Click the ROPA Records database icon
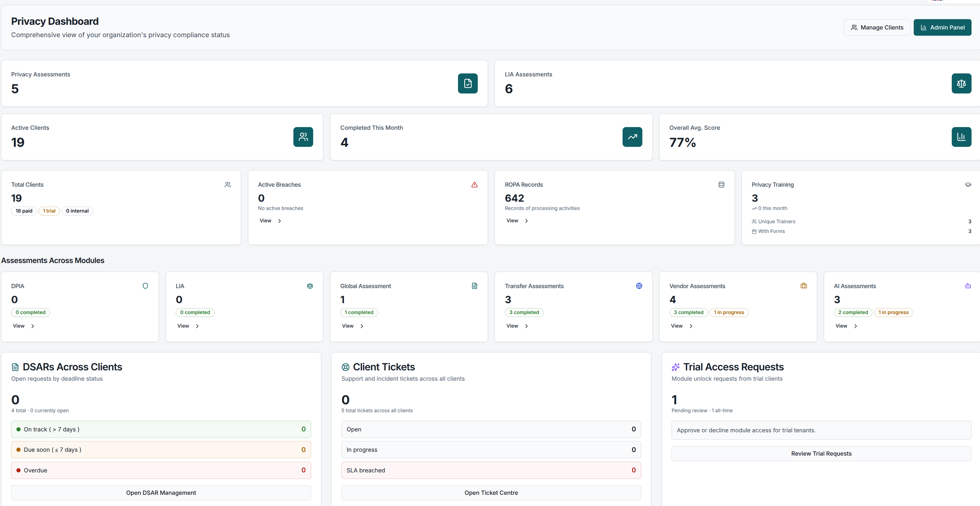 [721, 185]
